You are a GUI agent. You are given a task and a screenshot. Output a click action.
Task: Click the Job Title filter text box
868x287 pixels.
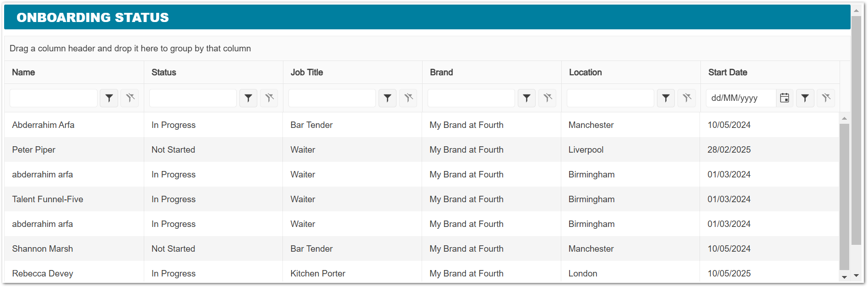(332, 98)
